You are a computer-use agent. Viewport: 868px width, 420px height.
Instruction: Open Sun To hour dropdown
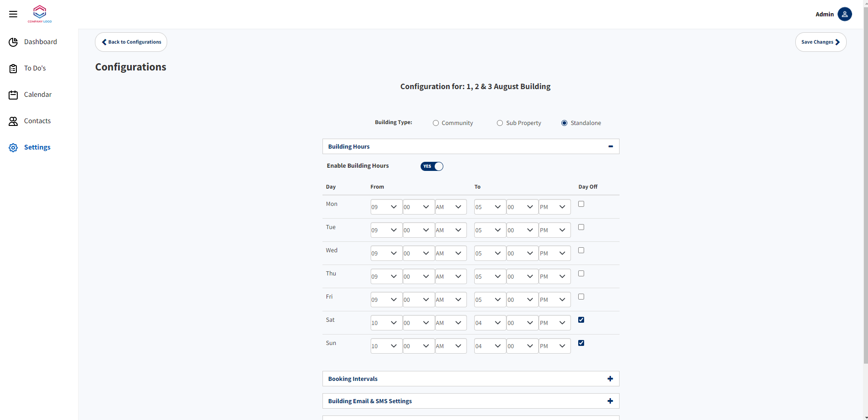(490, 346)
